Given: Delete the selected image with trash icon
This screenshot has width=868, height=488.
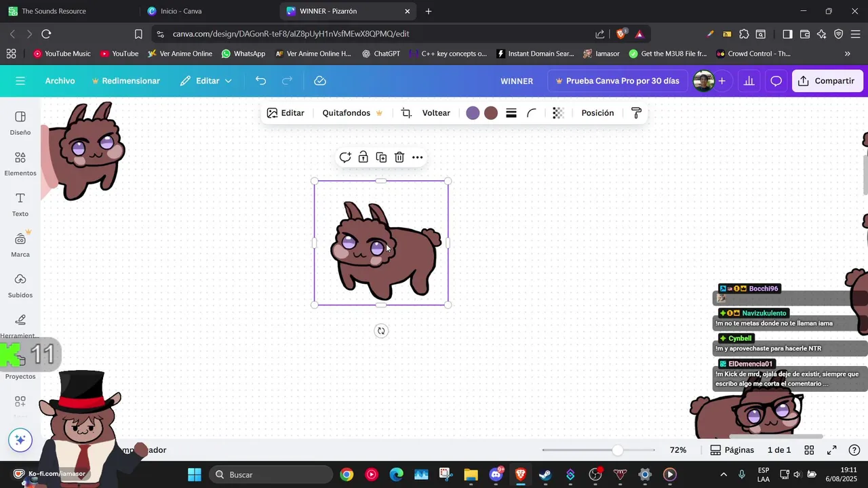Looking at the screenshot, I should [x=399, y=157].
